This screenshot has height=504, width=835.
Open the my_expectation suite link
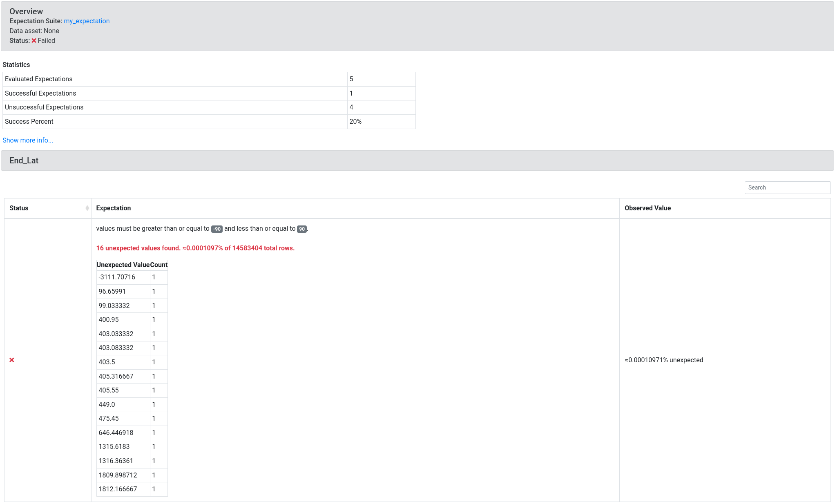tap(87, 21)
